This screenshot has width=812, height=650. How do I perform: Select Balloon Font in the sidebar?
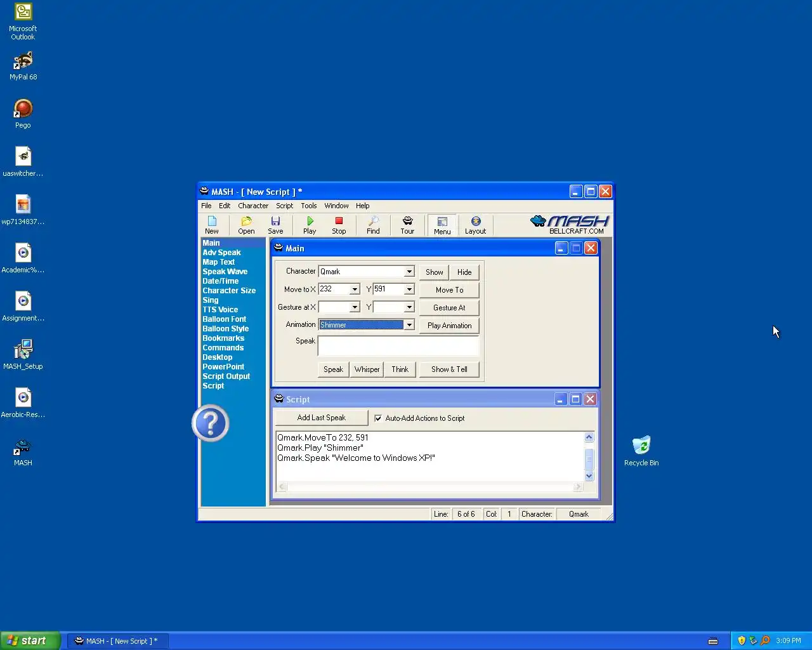point(224,319)
